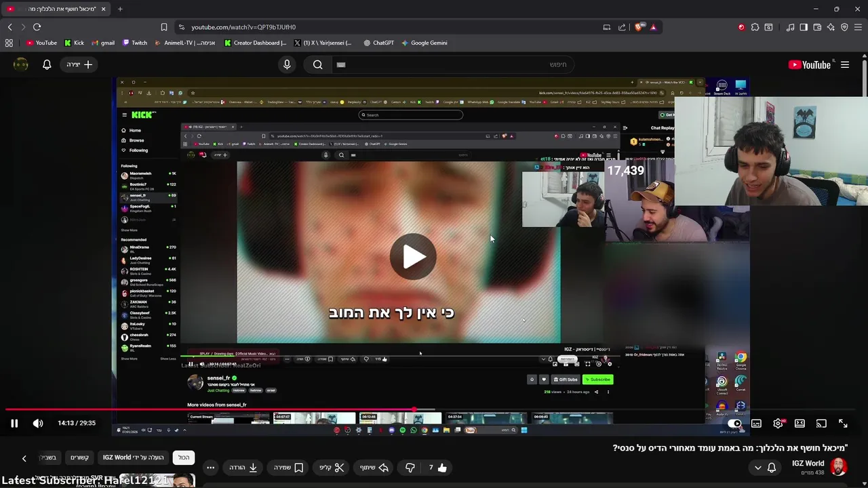Open ChatGPT bookmark
The width and height of the screenshot is (868, 488).
click(x=378, y=43)
